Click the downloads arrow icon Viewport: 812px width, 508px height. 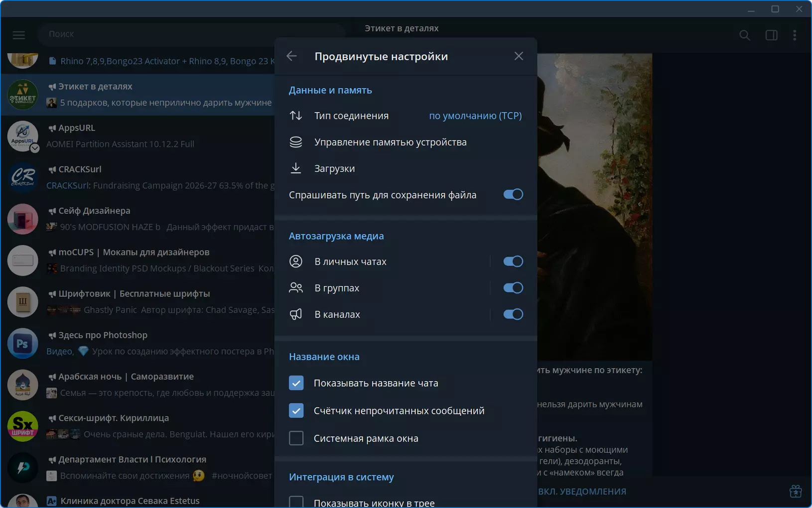pos(296,168)
